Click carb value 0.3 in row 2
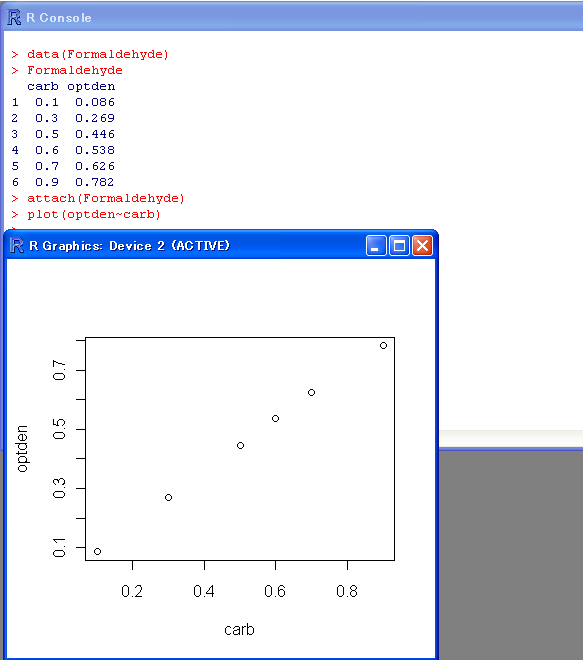The image size is (583, 660). tap(47, 118)
